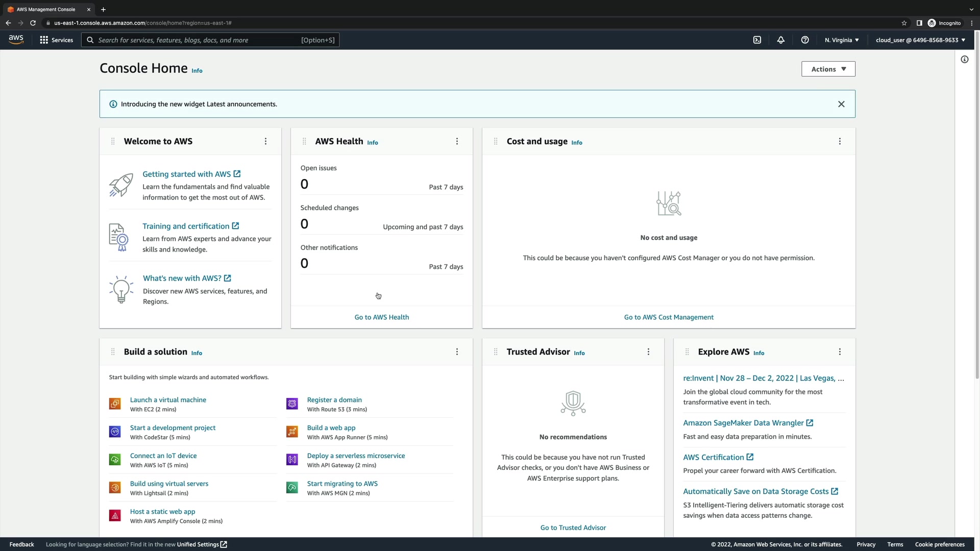This screenshot has width=980, height=551.
Task: Click the AWS logo home icon
Action: 16,39
